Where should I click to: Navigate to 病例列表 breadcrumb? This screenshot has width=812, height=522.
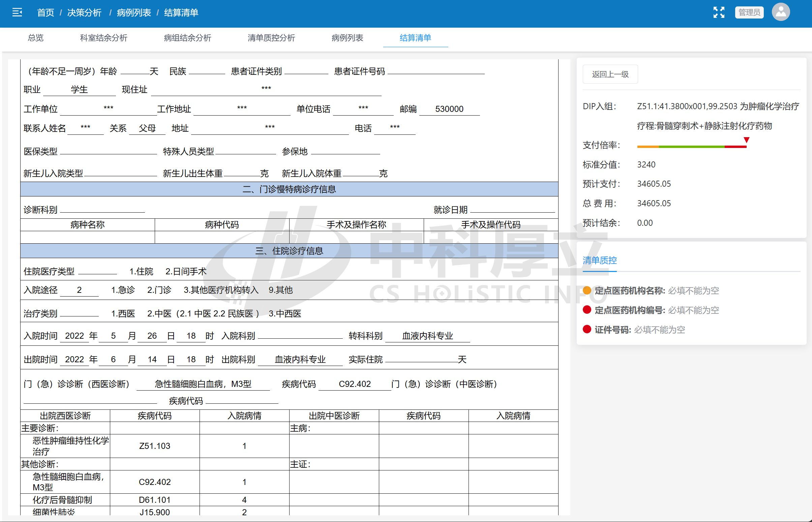(x=134, y=13)
